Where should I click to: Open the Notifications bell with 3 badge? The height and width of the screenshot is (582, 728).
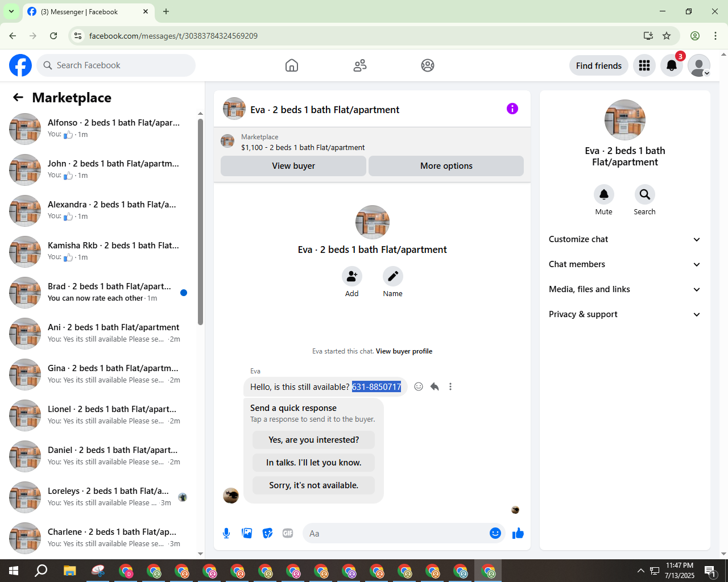(672, 65)
